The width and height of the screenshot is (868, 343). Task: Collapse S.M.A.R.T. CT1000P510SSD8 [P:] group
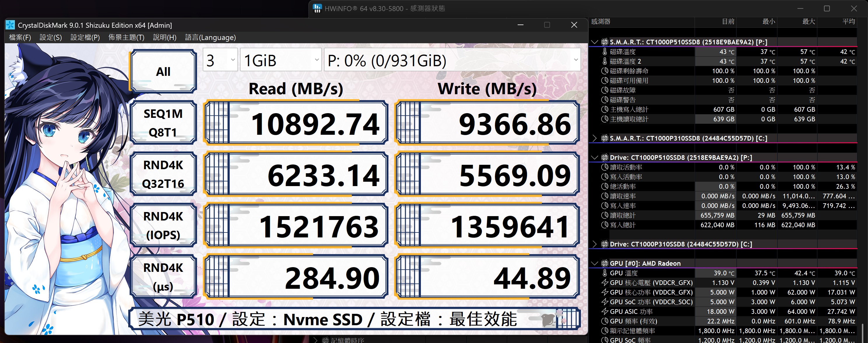[x=594, y=42]
